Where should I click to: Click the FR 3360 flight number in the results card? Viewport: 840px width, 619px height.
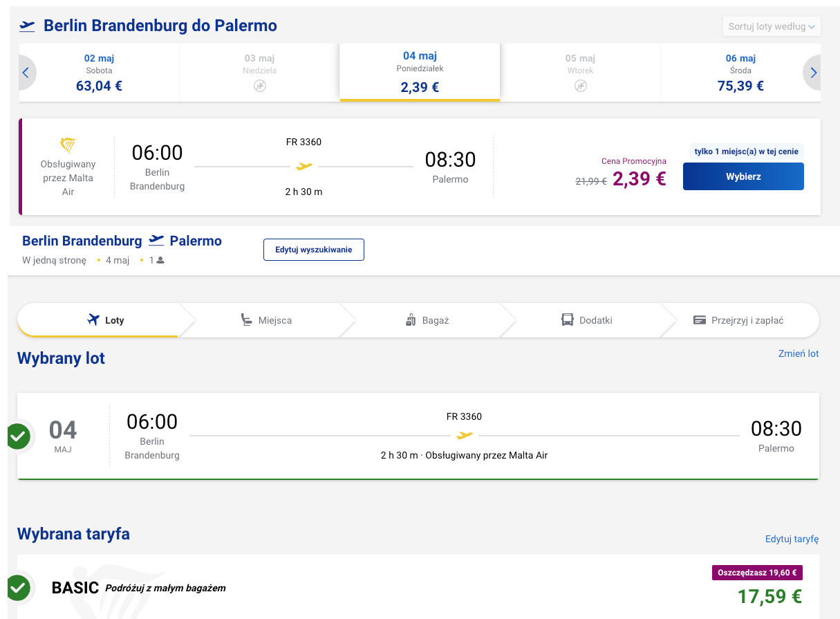(304, 142)
